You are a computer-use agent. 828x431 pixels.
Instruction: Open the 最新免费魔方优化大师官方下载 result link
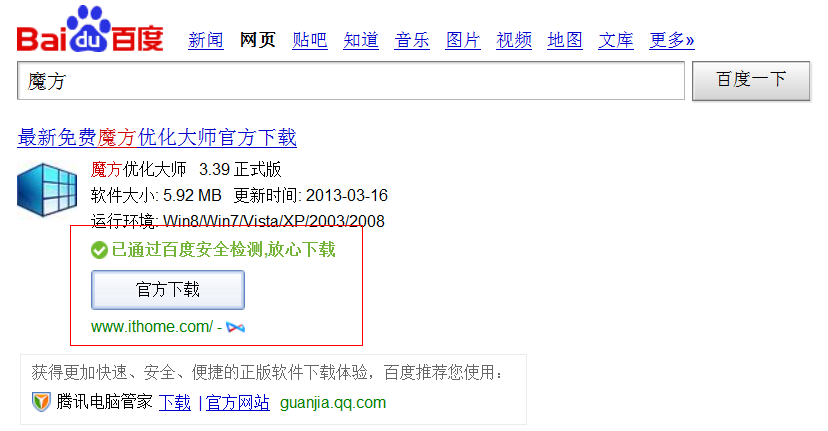point(157,137)
